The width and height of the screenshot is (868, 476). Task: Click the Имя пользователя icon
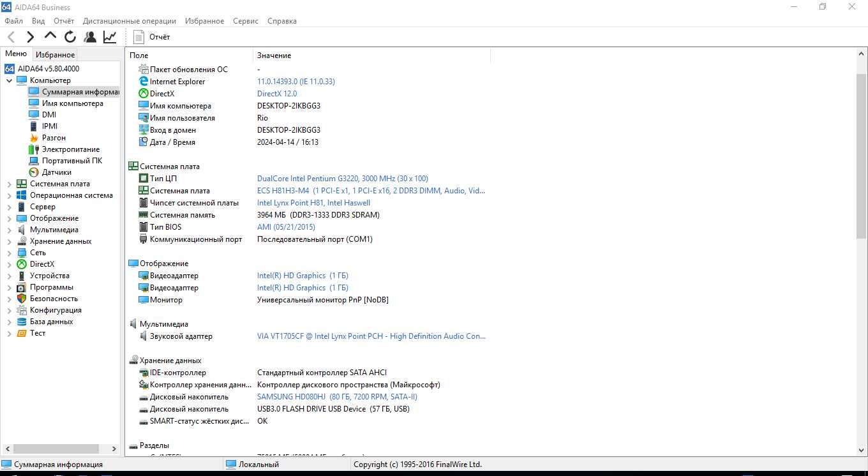[144, 118]
